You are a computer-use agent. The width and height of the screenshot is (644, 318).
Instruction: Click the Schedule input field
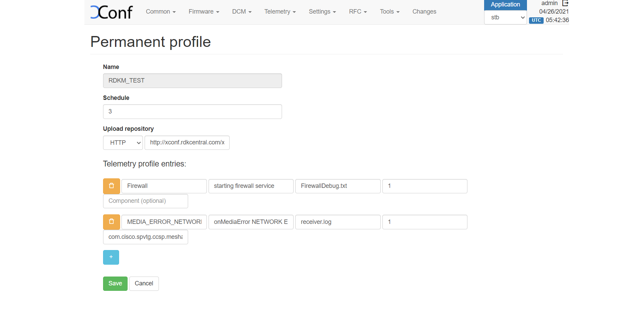192,111
